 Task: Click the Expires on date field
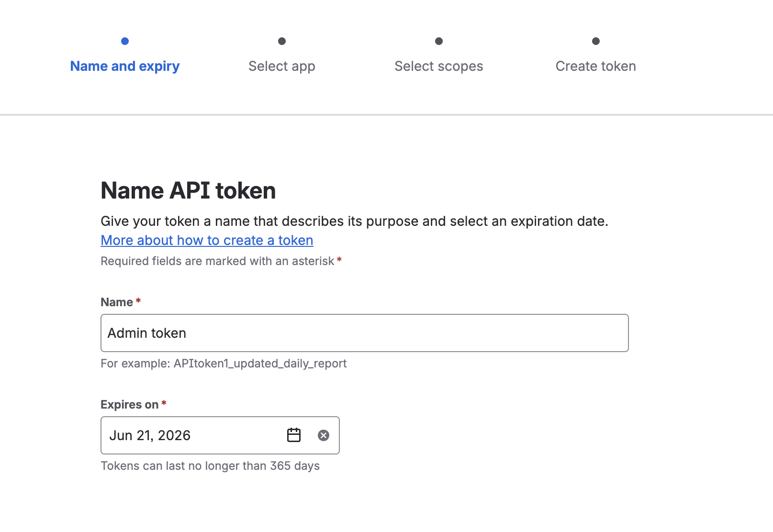pos(220,435)
